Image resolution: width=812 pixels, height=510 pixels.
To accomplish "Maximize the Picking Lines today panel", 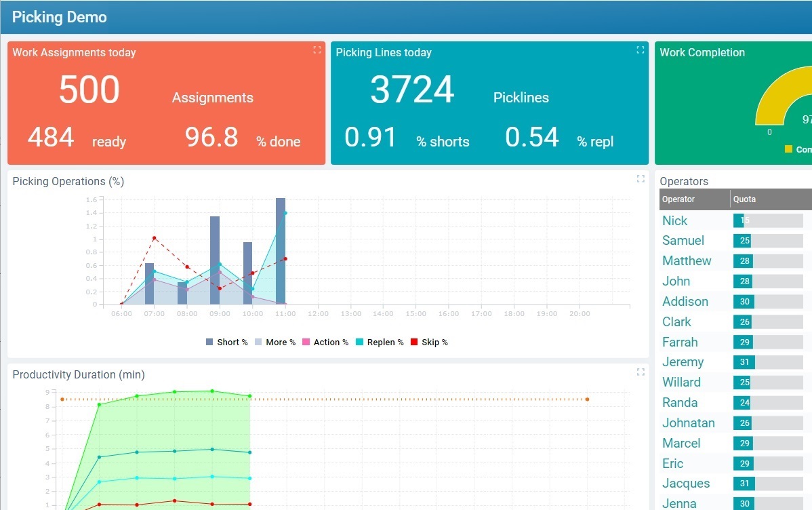I will click(640, 50).
